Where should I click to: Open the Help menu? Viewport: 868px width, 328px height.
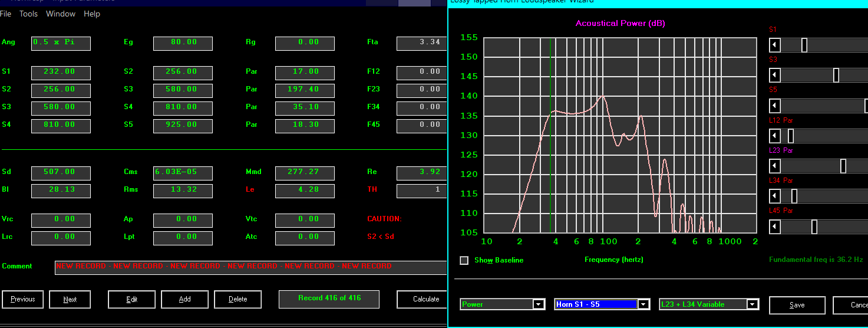pyautogui.click(x=92, y=14)
